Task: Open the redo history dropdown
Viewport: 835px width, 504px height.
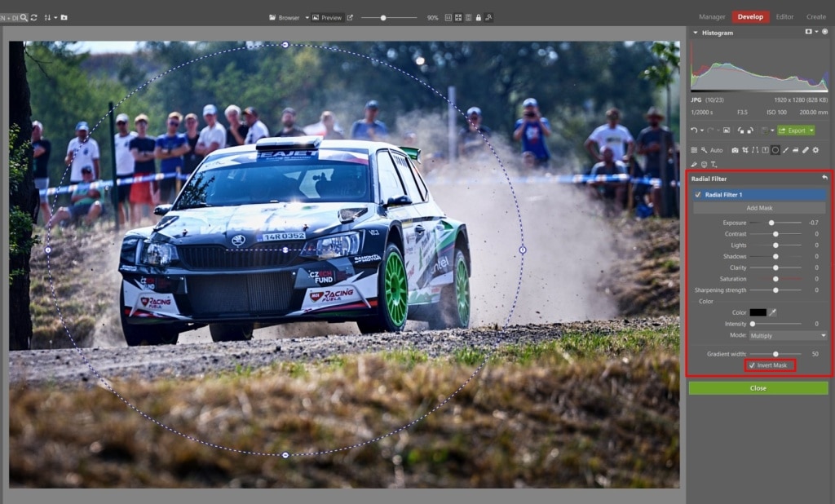Action: click(x=718, y=130)
